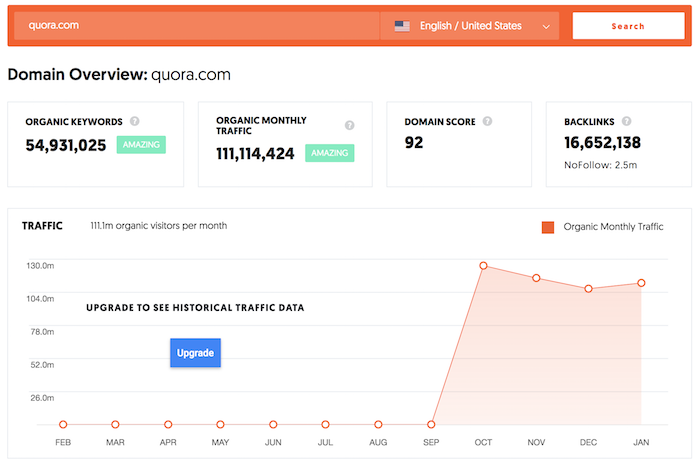Click the 78.0m y-axis label
The width and height of the screenshot is (700, 469).
click(42, 332)
